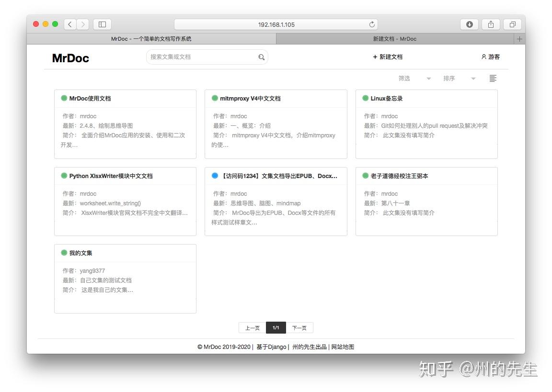Click the plus icon beside 新建文档
The image size is (552, 392).
(374, 56)
